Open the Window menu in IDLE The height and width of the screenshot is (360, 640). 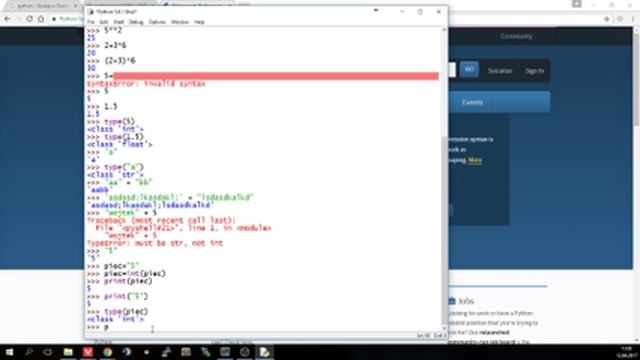pos(180,22)
